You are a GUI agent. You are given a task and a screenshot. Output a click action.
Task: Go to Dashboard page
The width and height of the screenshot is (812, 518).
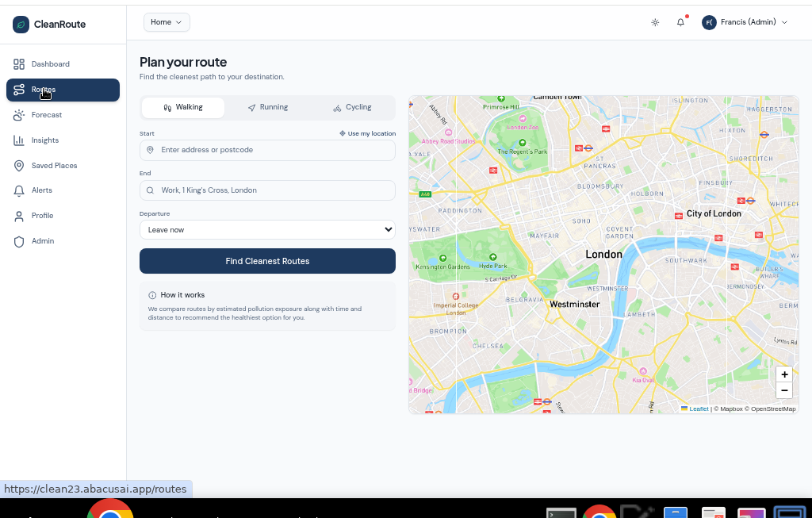[63, 64]
